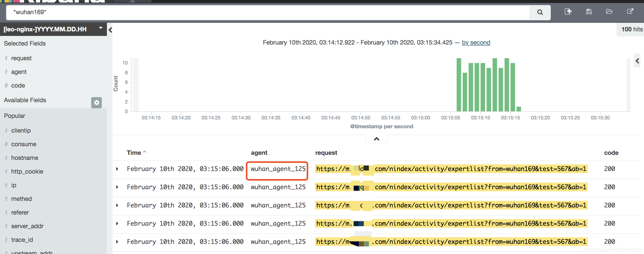This screenshot has width=644, height=254.
Task: Open Available Fields gear settings
Action: pos(97,103)
